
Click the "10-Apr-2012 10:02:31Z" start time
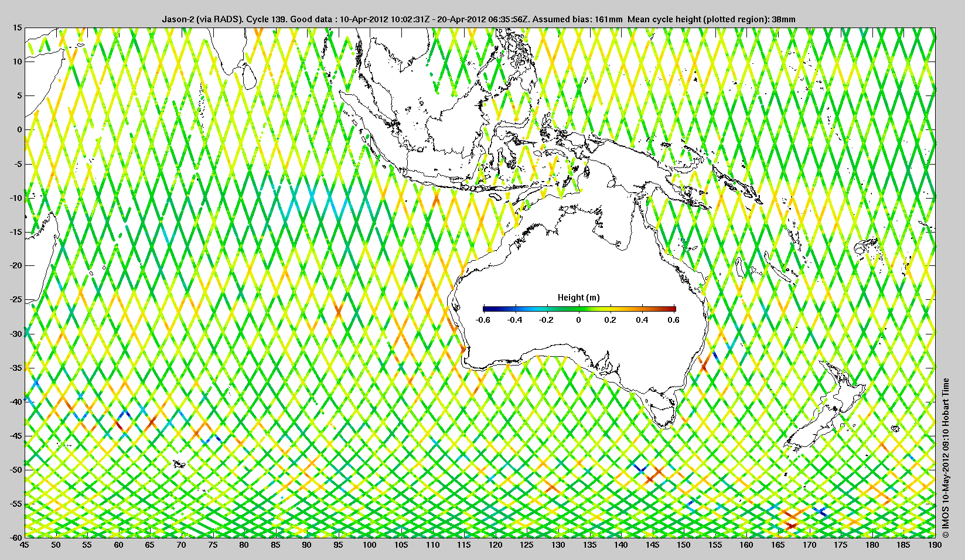[385, 19]
